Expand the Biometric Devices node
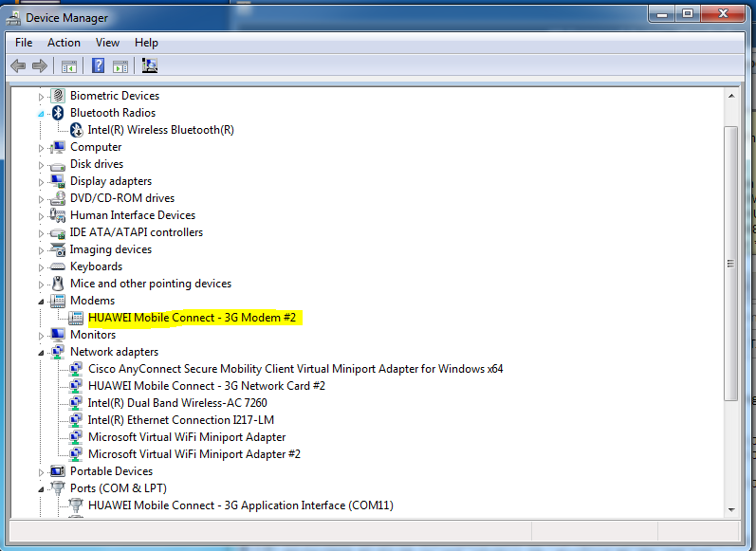Viewport: 756px width, 551px height. 41,97
